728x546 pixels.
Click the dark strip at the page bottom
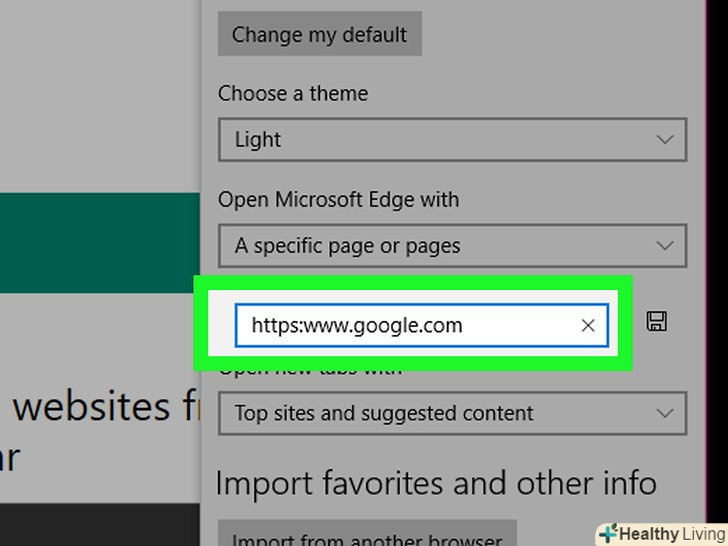pyautogui.click(x=100, y=525)
